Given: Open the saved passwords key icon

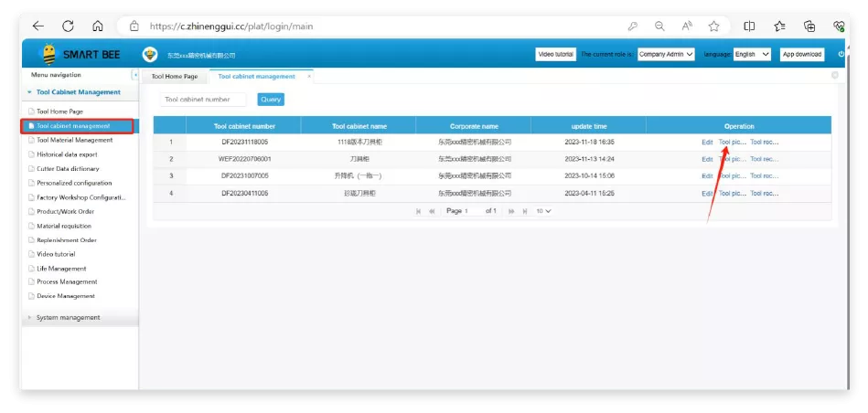Looking at the screenshot, I should pos(633,26).
